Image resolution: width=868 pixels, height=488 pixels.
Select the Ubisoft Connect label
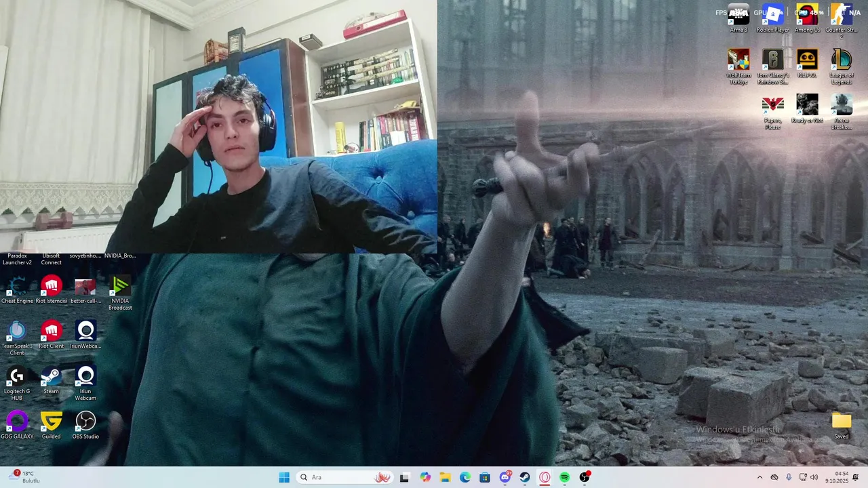[x=52, y=259]
